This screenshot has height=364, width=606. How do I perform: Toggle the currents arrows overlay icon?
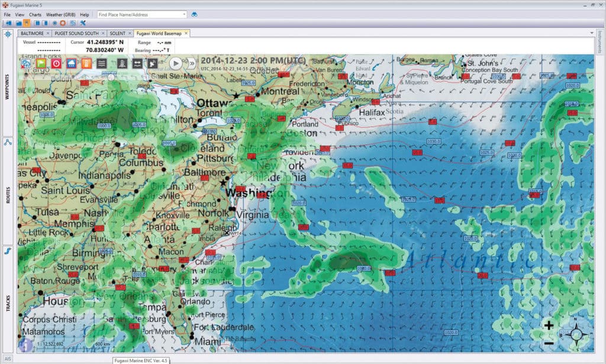137,63
